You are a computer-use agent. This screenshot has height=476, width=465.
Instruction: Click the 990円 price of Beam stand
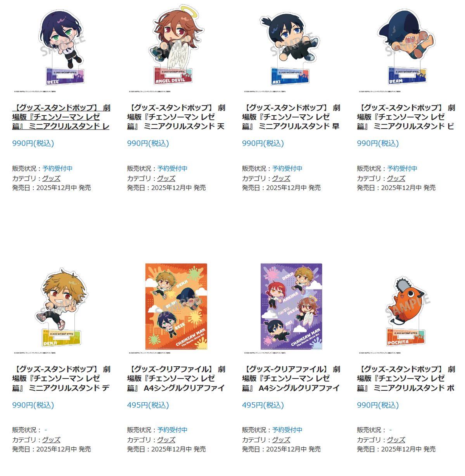point(378,143)
